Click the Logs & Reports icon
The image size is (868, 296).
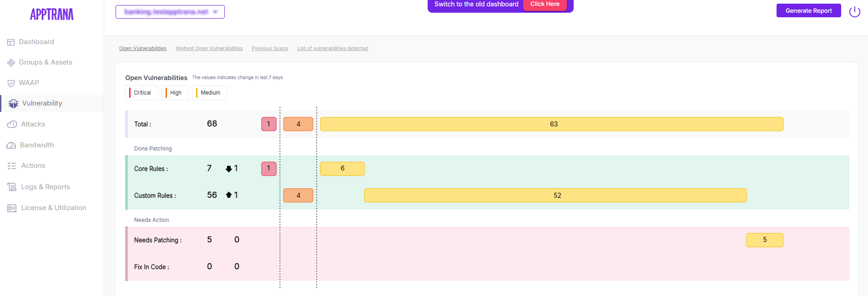click(12, 187)
